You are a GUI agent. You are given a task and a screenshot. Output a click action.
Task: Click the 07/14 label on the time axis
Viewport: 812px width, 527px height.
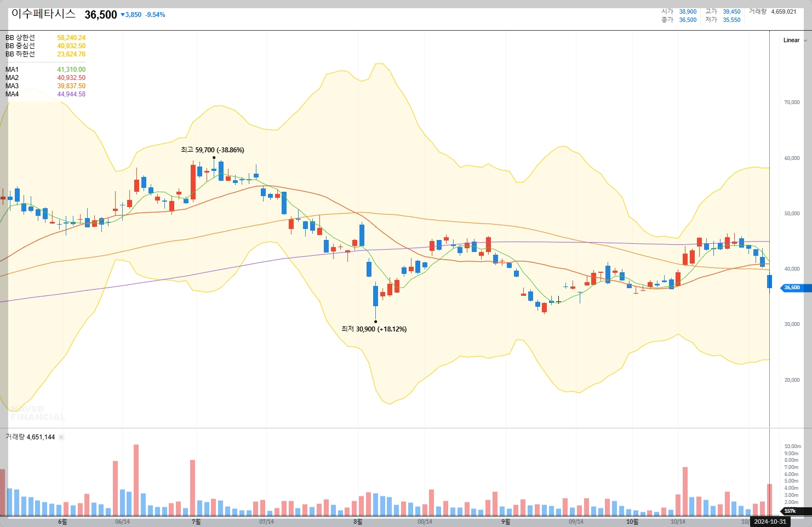click(x=266, y=522)
